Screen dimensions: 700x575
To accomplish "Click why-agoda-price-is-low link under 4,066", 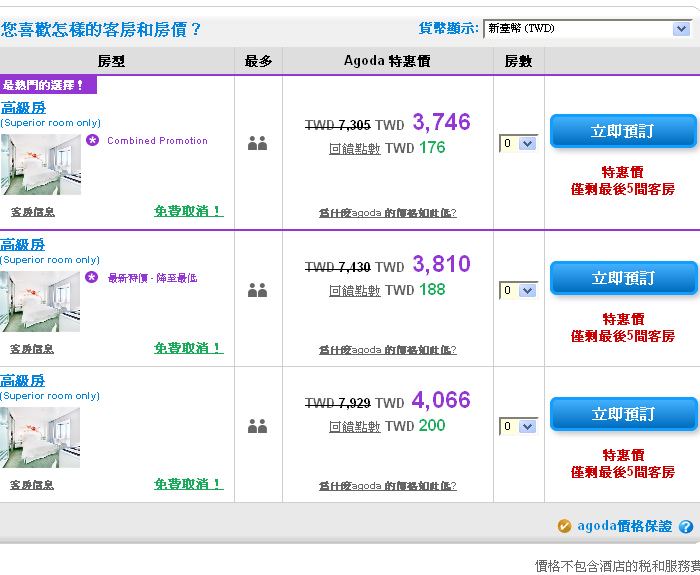I will click(x=388, y=486).
